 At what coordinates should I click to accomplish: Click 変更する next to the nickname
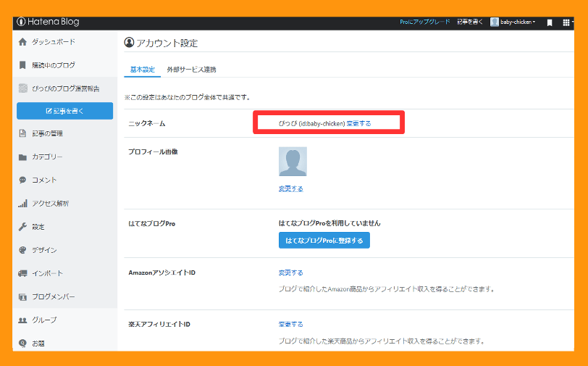pyautogui.click(x=358, y=123)
